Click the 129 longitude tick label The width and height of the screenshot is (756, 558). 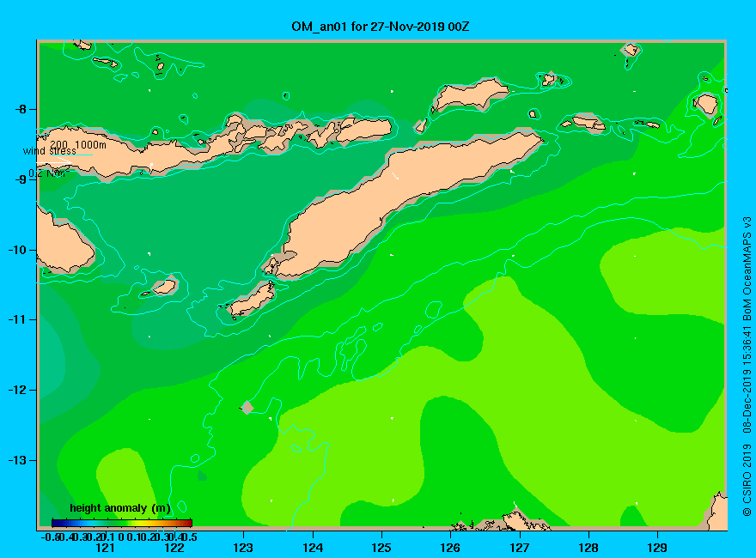click(x=657, y=548)
